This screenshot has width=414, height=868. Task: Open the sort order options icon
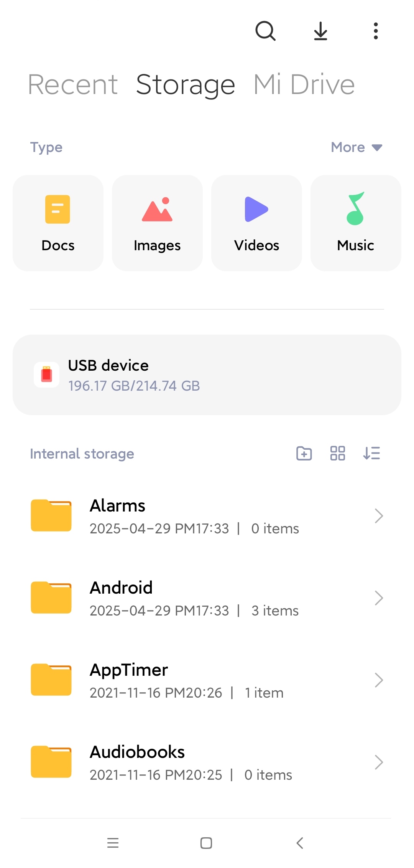point(371,453)
